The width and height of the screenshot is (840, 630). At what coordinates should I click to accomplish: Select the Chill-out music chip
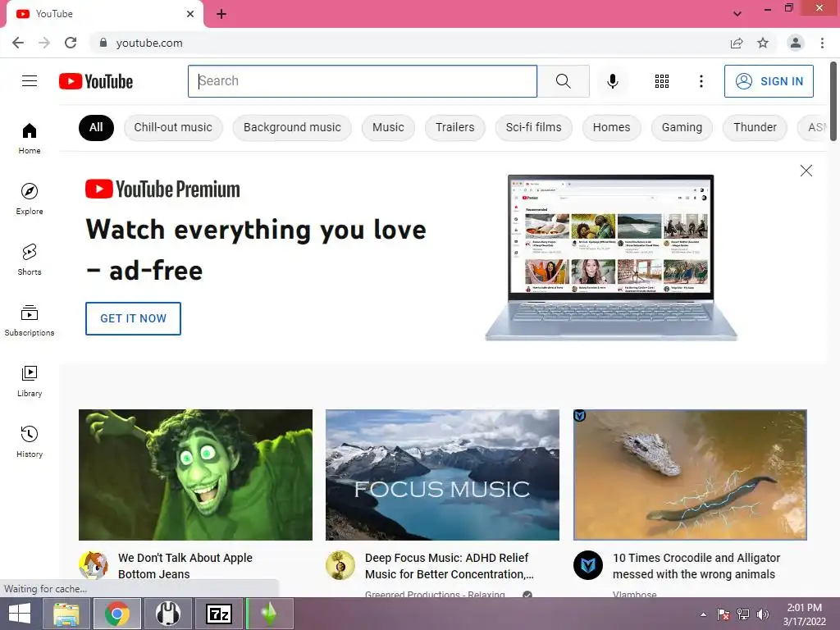pos(173,127)
